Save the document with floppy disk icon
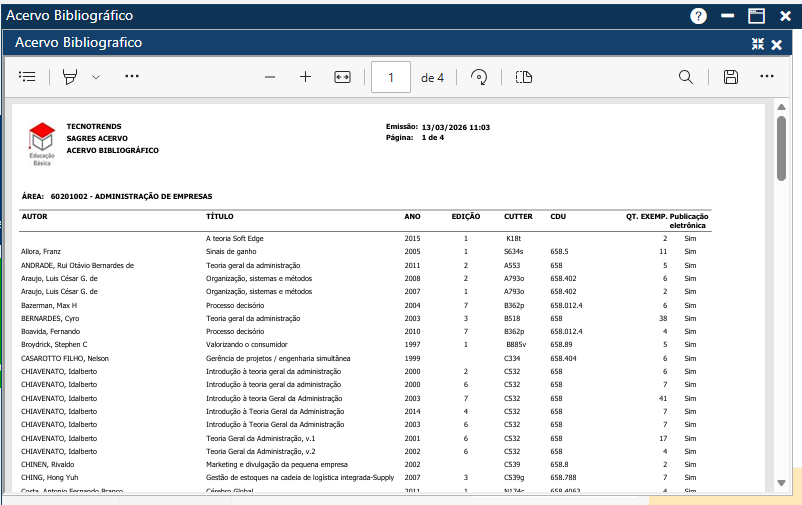The image size is (802, 505). click(731, 77)
